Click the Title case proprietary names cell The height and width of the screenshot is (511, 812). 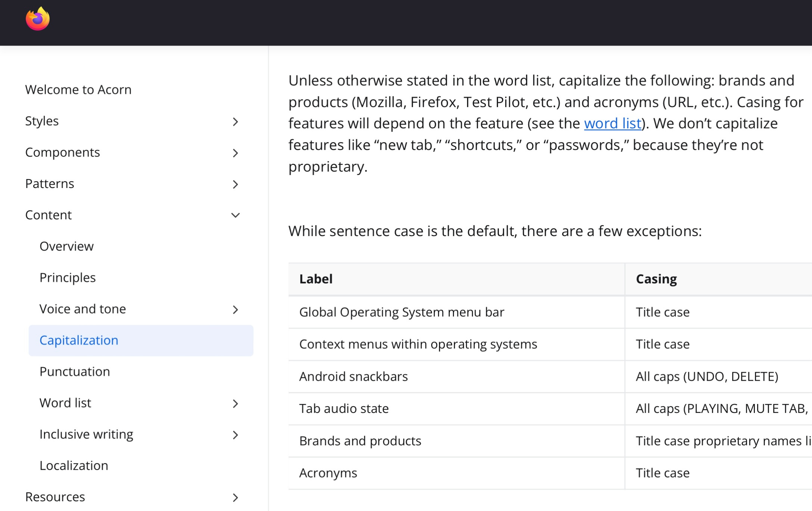pyautogui.click(x=719, y=441)
